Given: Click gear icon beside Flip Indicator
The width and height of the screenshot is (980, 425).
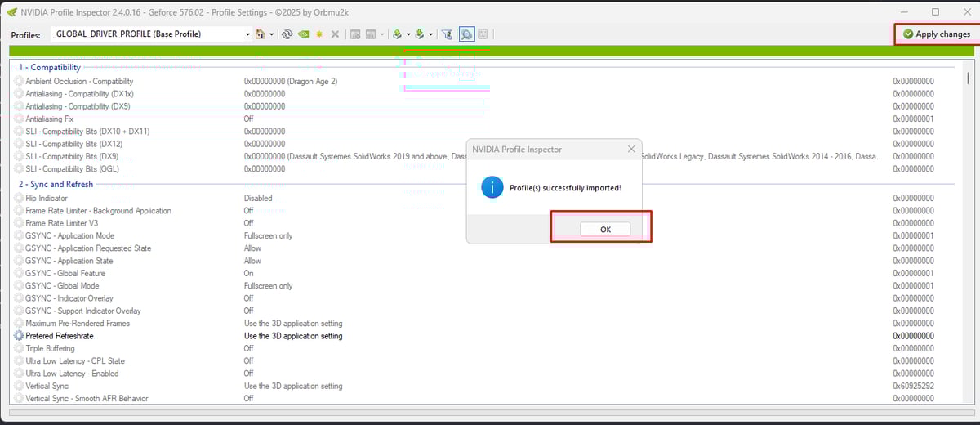Looking at the screenshot, I should [x=19, y=198].
